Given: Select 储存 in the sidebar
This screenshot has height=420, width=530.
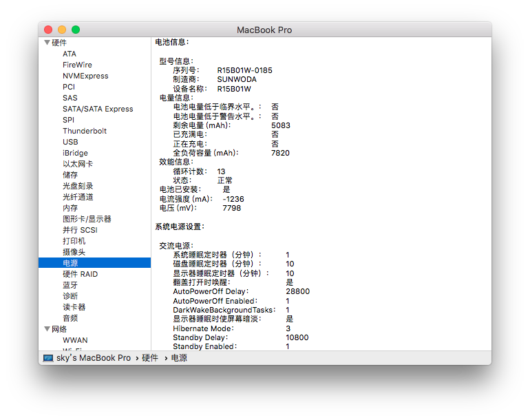Looking at the screenshot, I should tap(70, 175).
